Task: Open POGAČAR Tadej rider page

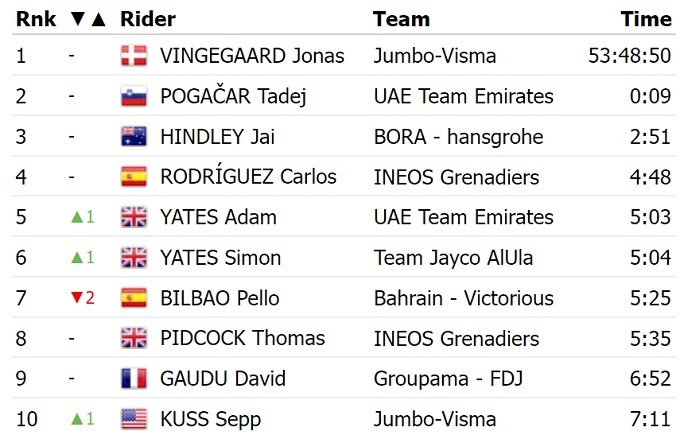Action: [233, 97]
